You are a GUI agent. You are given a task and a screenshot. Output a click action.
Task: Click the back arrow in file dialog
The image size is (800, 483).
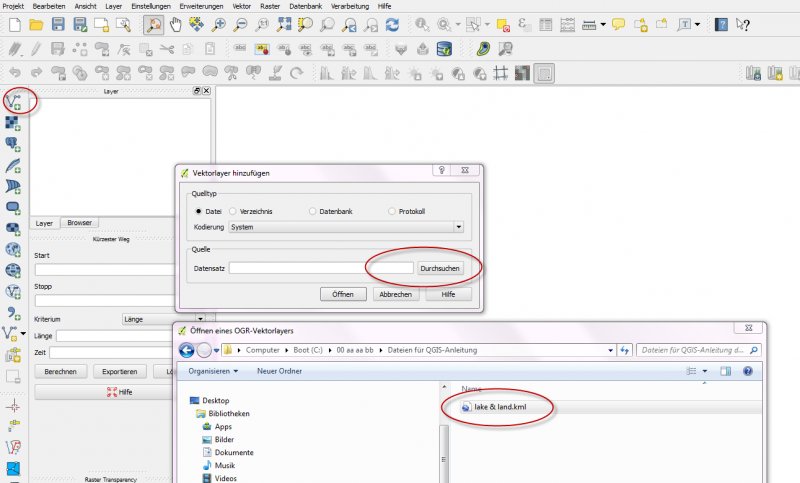pyautogui.click(x=186, y=350)
